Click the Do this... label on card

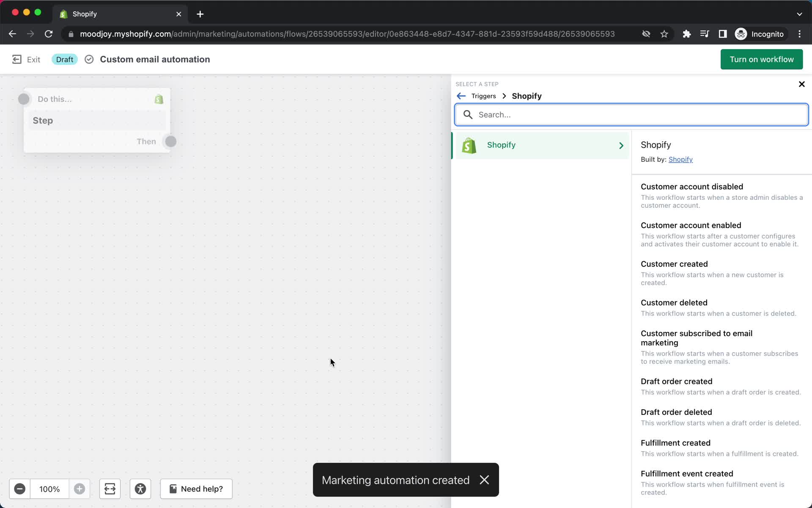click(55, 99)
